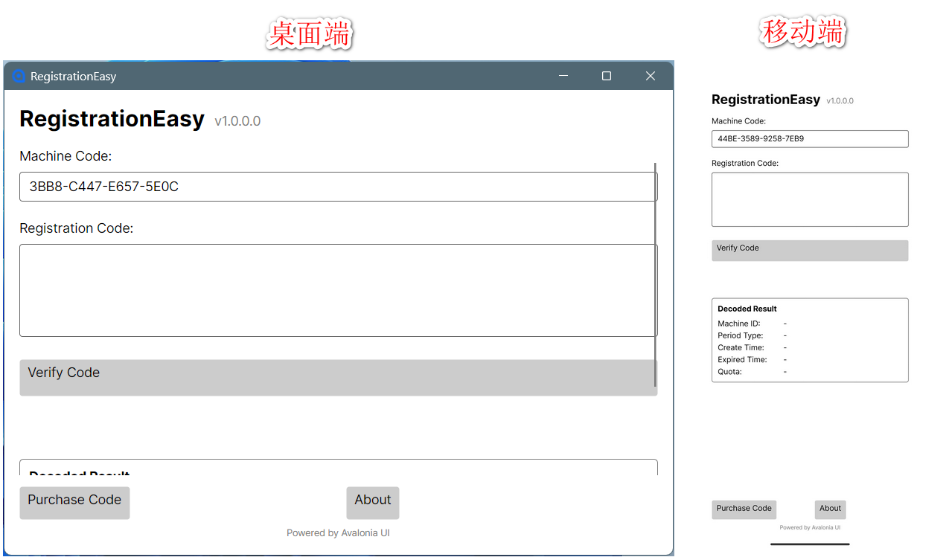The height and width of the screenshot is (560, 949).
Task: Focus the desktop Registration Code text box
Action: click(336, 290)
